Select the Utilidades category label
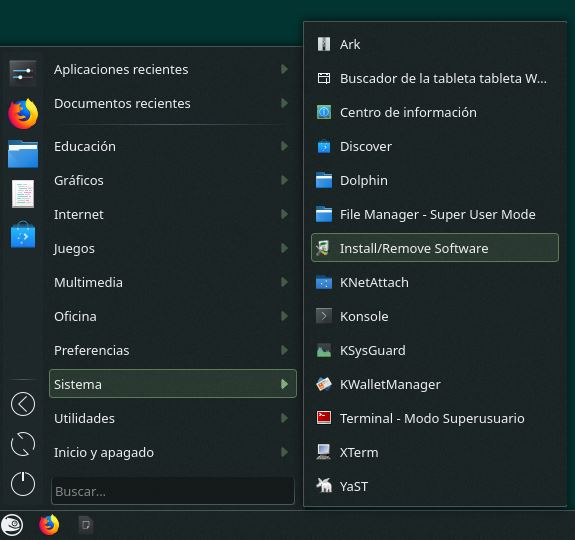 tap(84, 418)
